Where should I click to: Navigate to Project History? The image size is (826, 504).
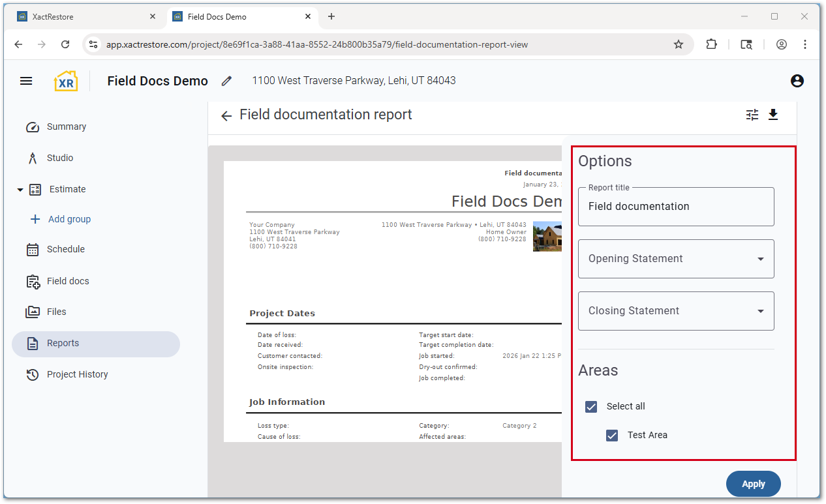pos(77,374)
